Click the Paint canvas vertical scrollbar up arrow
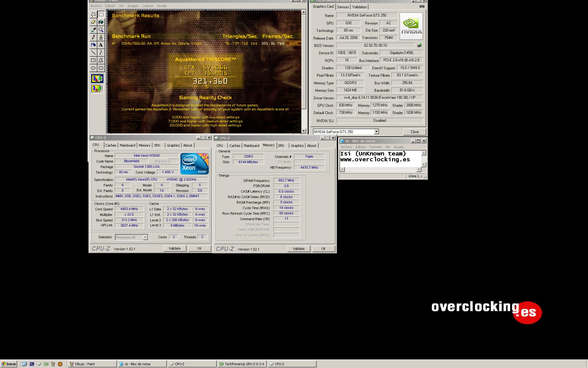Screen dimensions: 588x368 pos(304,12)
